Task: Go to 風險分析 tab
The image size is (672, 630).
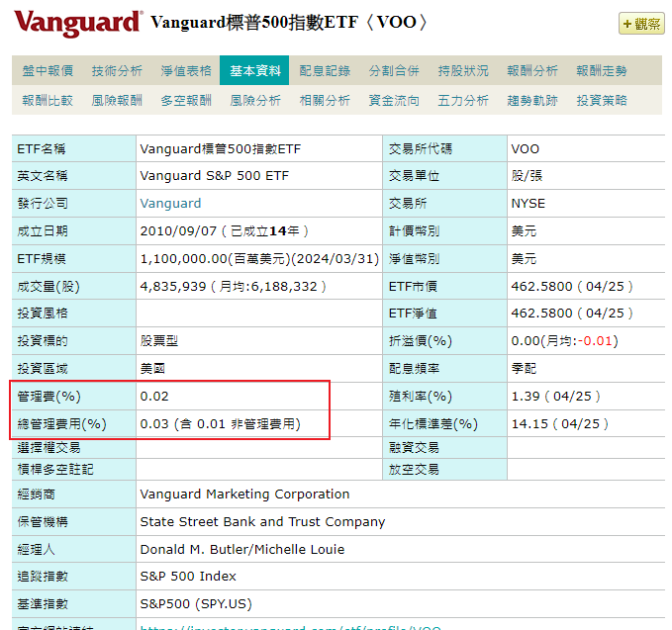Action: [255, 101]
